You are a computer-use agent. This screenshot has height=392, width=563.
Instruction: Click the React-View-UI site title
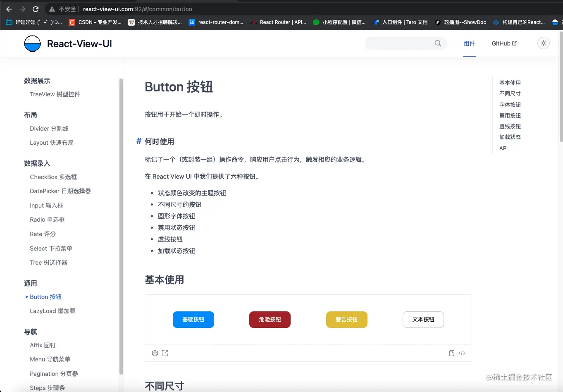point(79,44)
